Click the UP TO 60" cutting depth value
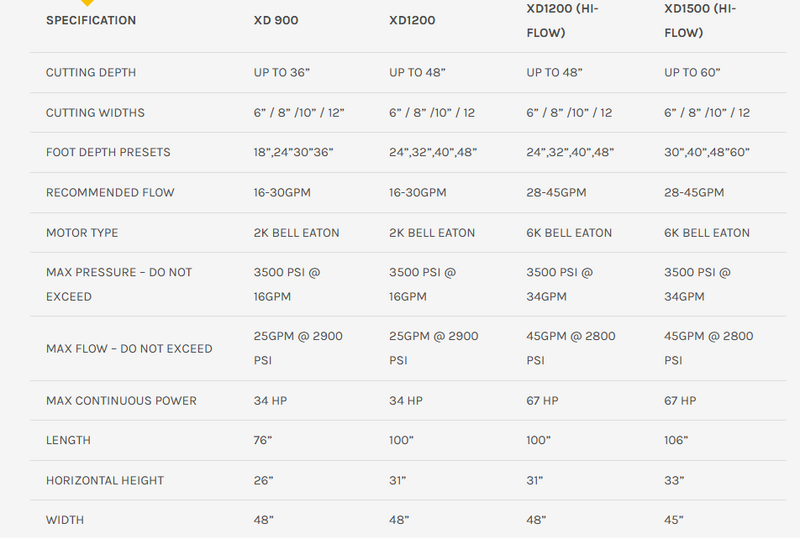 point(692,73)
